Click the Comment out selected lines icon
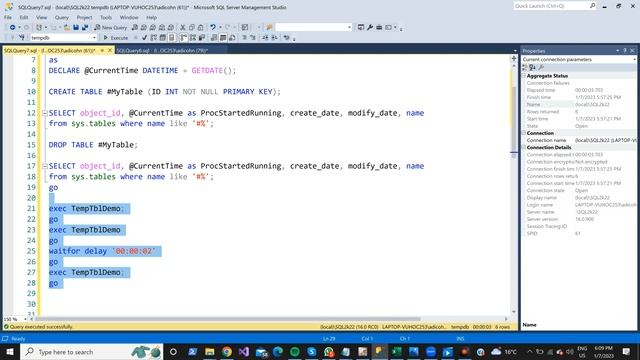The height and width of the screenshot is (360, 640). 244,38
